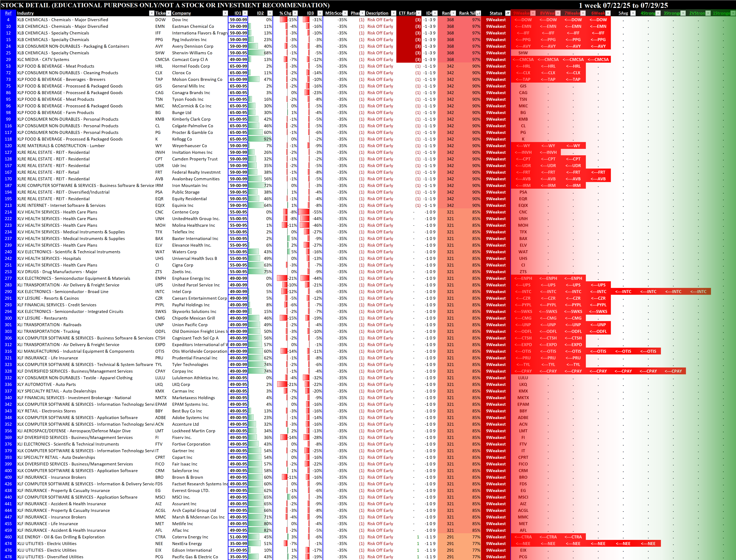Select the Kellogg Co 92% data bar cell

(260, 139)
